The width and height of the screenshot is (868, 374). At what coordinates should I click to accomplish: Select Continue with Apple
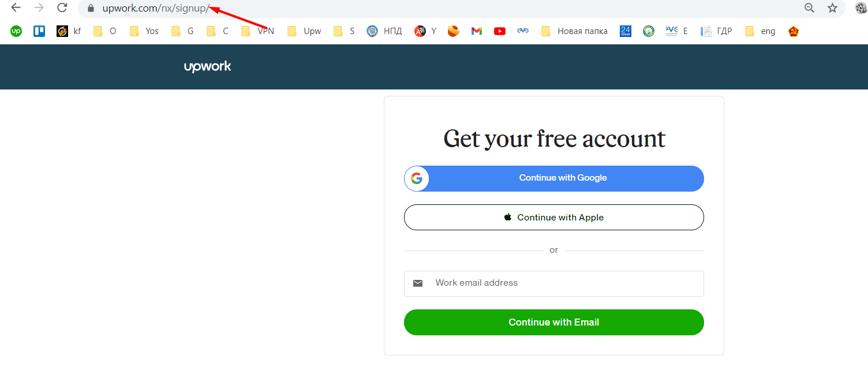pyautogui.click(x=554, y=218)
